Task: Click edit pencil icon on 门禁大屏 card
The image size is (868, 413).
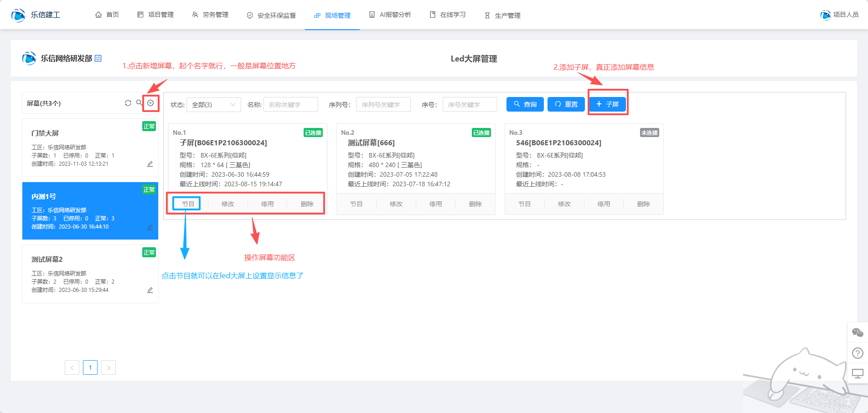Action: coord(150,164)
